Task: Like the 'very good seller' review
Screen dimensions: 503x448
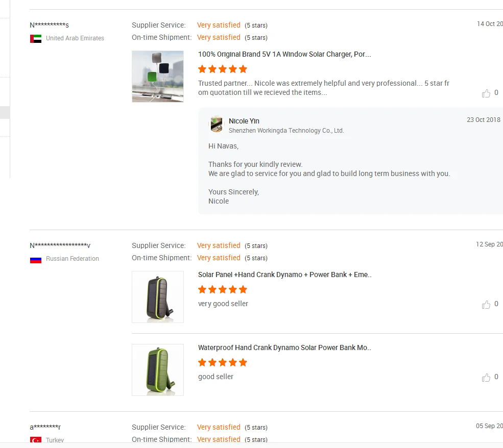Action: (486, 305)
